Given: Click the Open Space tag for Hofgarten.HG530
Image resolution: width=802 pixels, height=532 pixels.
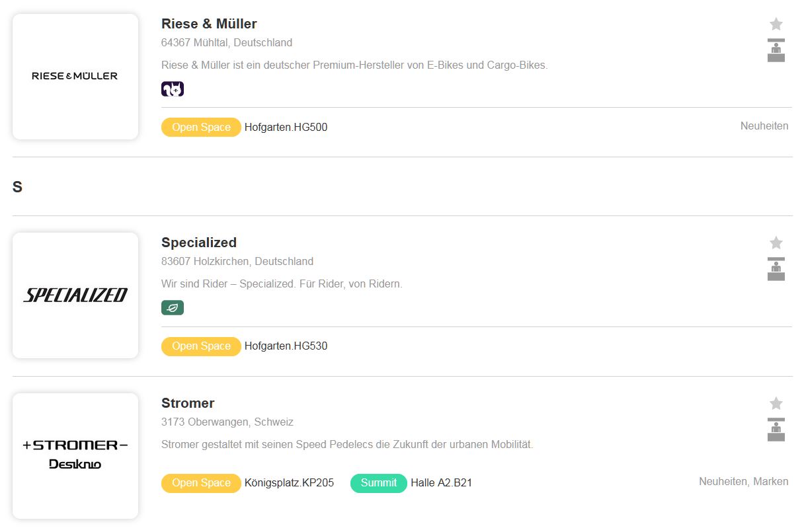Looking at the screenshot, I should [x=201, y=346].
